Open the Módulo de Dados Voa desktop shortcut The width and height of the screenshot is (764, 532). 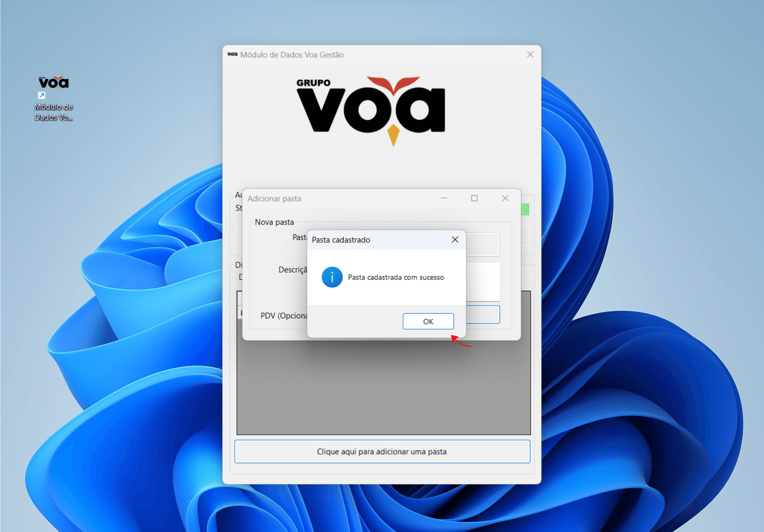[54, 98]
